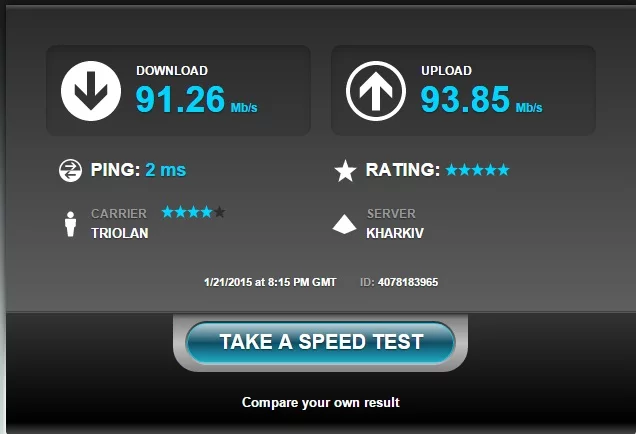Click the upload arrow circle icon
This screenshot has width=636, height=434.
click(376, 91)
